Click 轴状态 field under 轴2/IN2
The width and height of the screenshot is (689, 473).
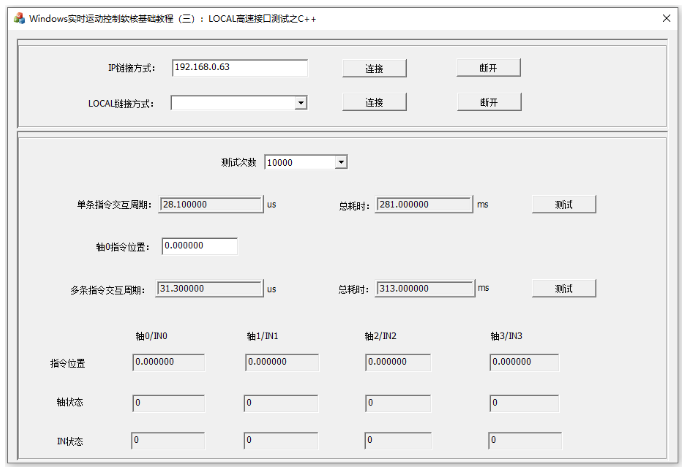[x=398, y=403]
